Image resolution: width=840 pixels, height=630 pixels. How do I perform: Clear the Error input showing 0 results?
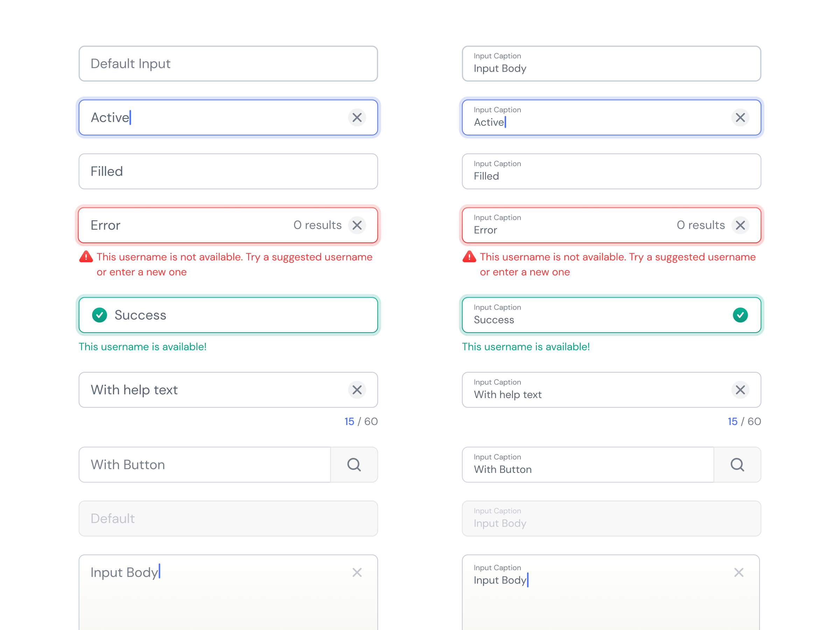click(x=357, y=225)
